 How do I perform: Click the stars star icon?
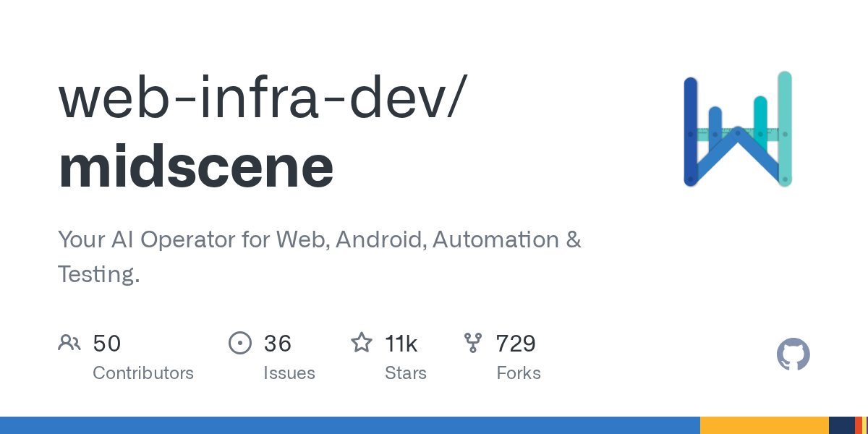coord(361,343)
